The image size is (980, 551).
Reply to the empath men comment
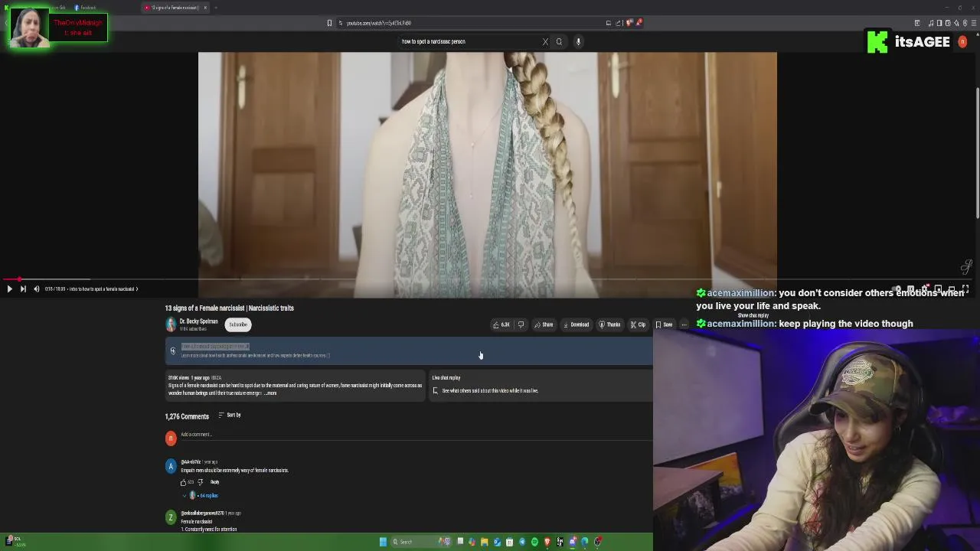point(215,482)
